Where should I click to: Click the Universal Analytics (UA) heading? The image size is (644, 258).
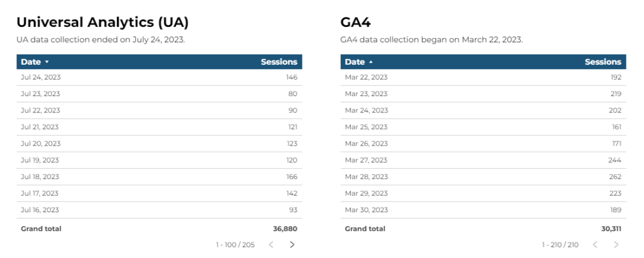pos(103,22)
